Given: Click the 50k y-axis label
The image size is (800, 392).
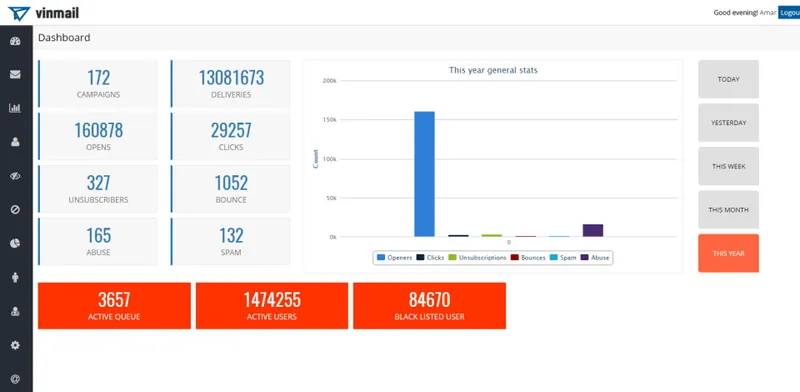Looking at the screenshot, I should [x=331, y=198].
